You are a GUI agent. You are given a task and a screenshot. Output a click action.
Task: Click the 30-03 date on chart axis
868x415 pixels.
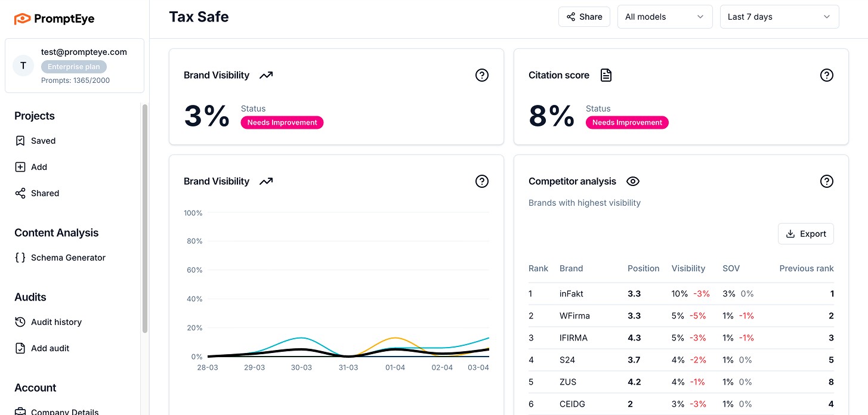pyautogui.click(x=301, y=367)
